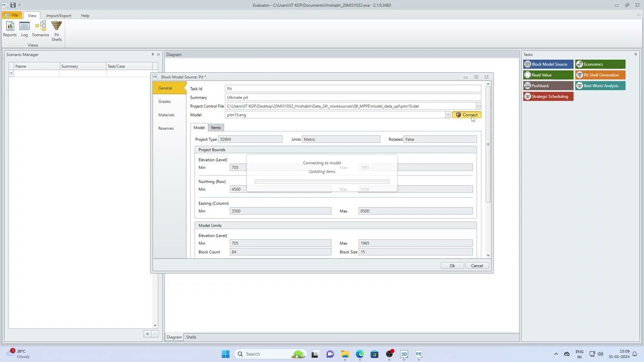Viewport: 644px width, 362px height.
Task: Open the Windows Start menu
Action: pyautogui.click(x=225, y=354)
